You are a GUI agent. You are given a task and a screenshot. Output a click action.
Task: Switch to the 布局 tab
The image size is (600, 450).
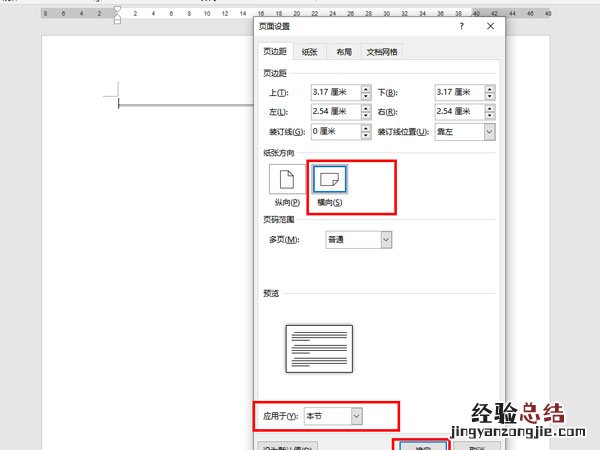pos(343,51)
